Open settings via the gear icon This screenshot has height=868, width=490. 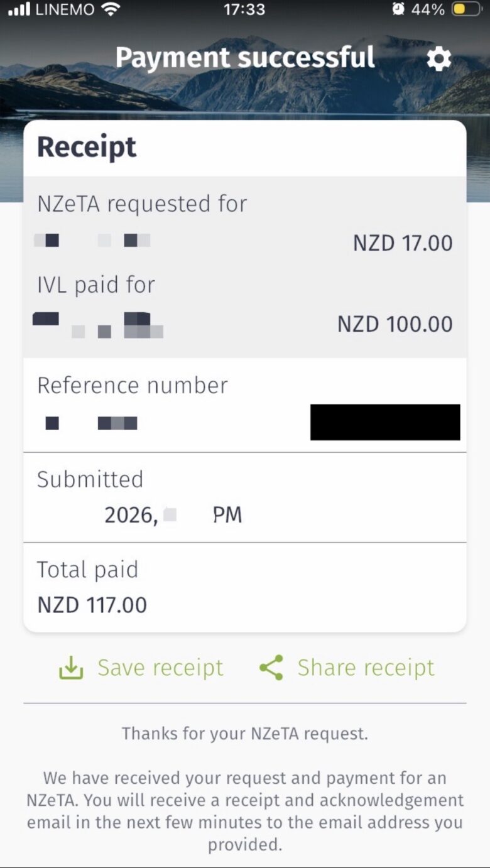[438, 59]
